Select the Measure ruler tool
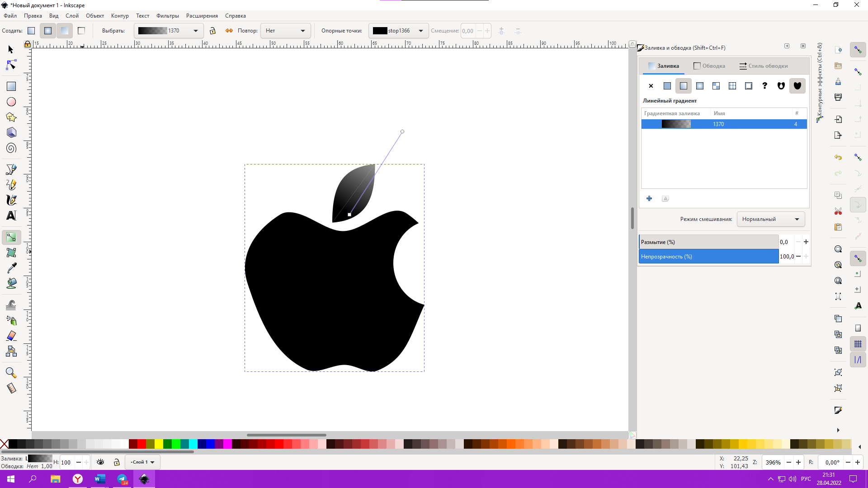The width and height of the screenshot is (868, 488). point(11,388)
